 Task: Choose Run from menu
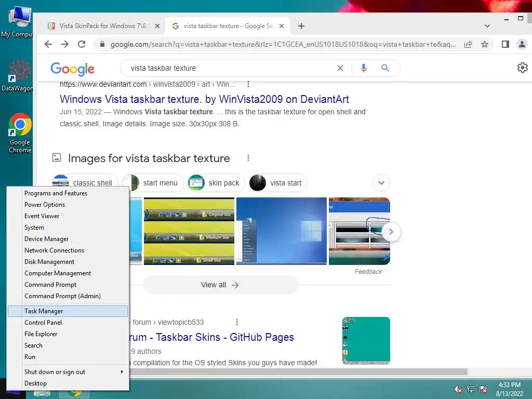(x=68, y=357)
